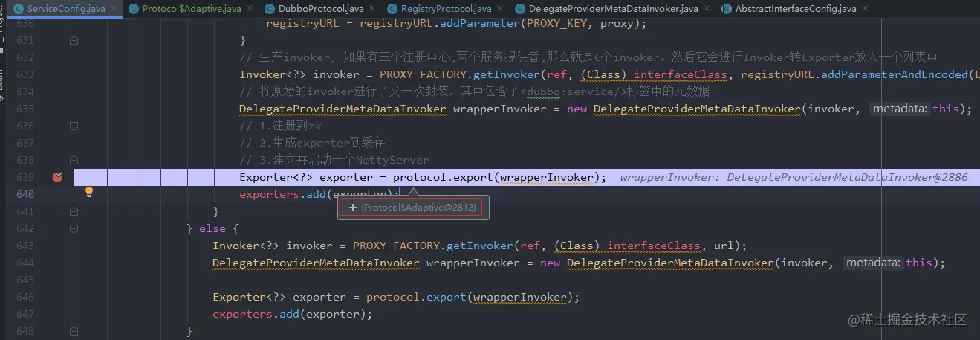The height and width of the screenshot is (340, 980).
Task: Click line number 643 in the gutter
Action: pos(25,246)
